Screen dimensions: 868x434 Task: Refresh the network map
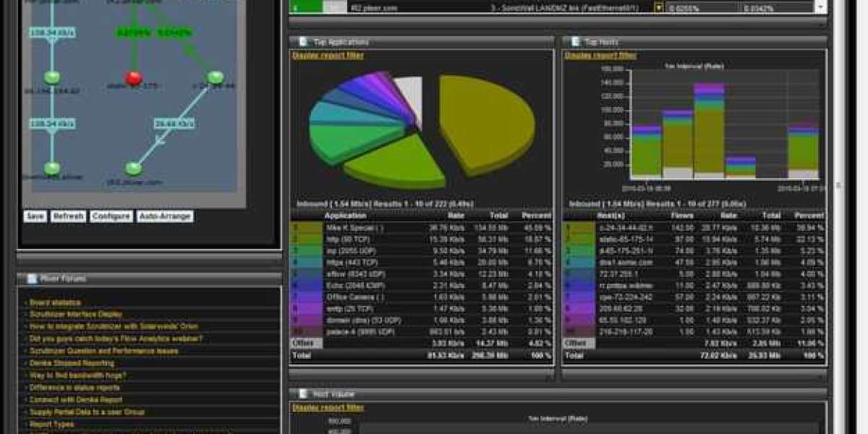point(67,215)
